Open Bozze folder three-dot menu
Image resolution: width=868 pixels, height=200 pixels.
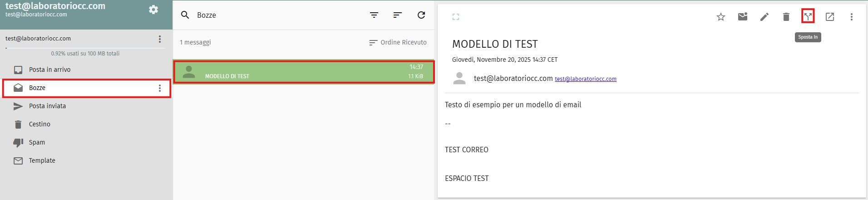point(160,88)
